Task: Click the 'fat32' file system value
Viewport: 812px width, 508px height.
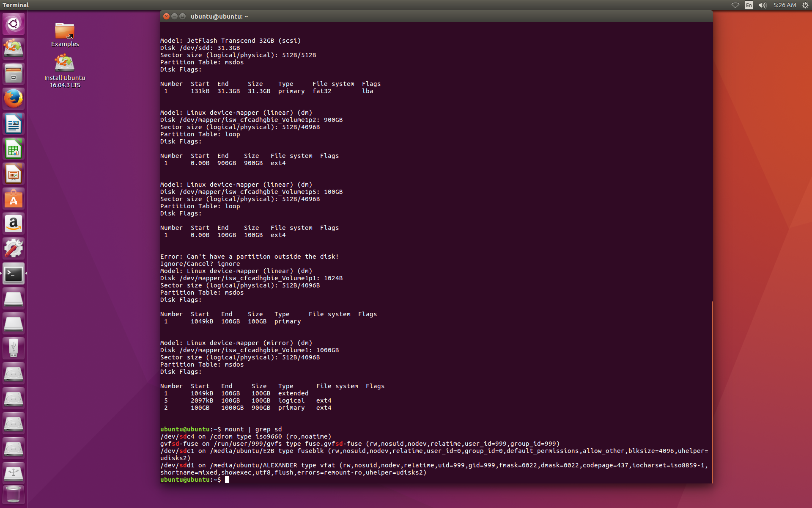Action: pos(322,91)
